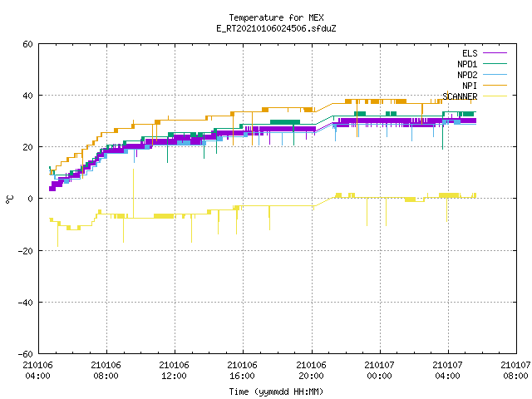Click the y-axis value -20
The height and width of the screenshot is (399, 532).
point(26,251)
